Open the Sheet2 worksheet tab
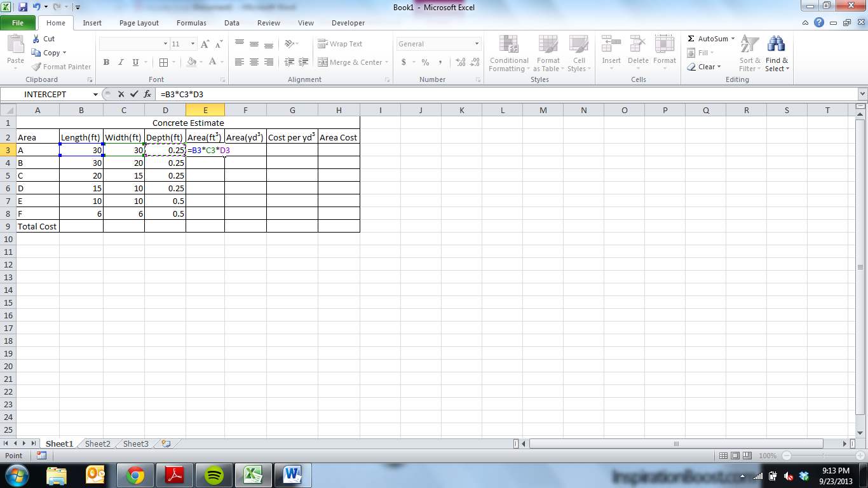The height and width of the screenshot is (488, 868). (97, 444)
